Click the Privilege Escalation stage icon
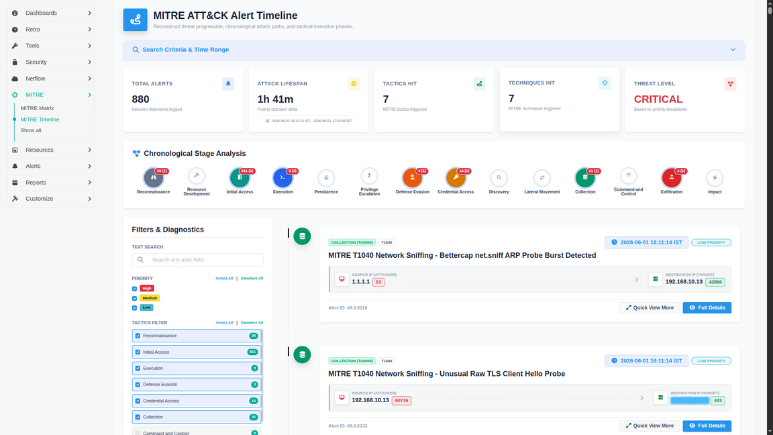773x435 pixels. 369,176
